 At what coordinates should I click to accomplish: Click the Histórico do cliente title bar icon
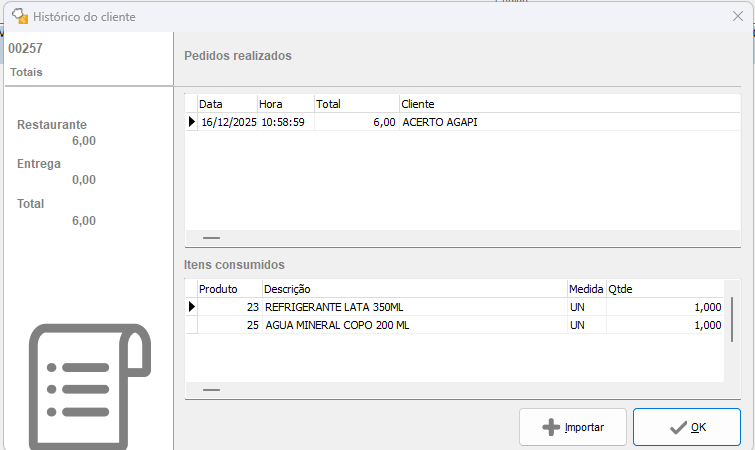[x=18, y=16]
